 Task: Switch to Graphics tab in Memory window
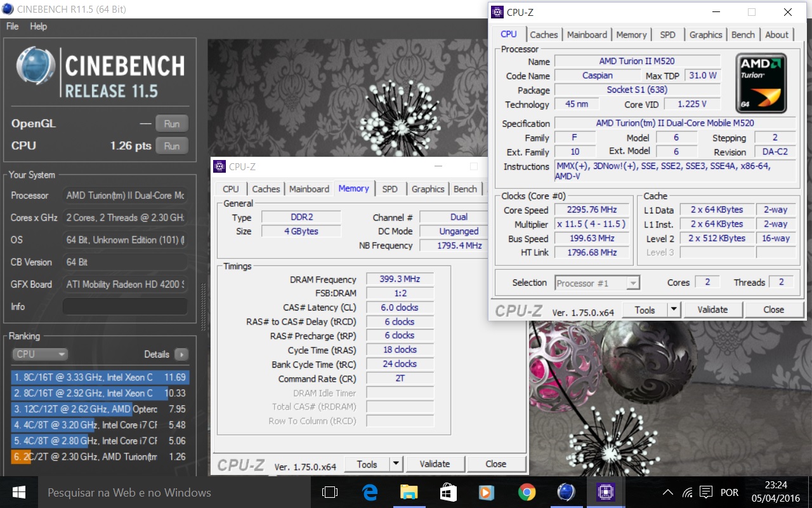click(x=428, y=189)
